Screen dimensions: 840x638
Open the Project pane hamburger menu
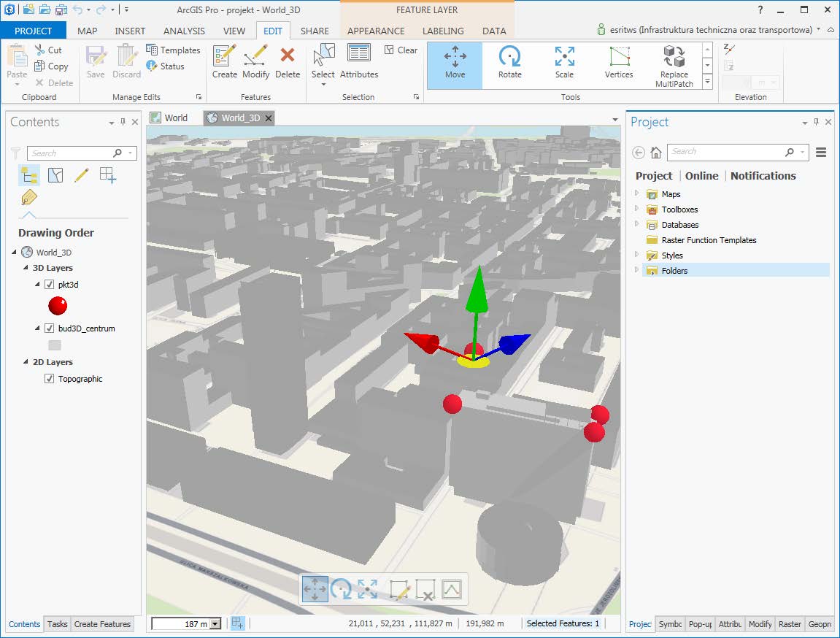[x=821, y=152]
